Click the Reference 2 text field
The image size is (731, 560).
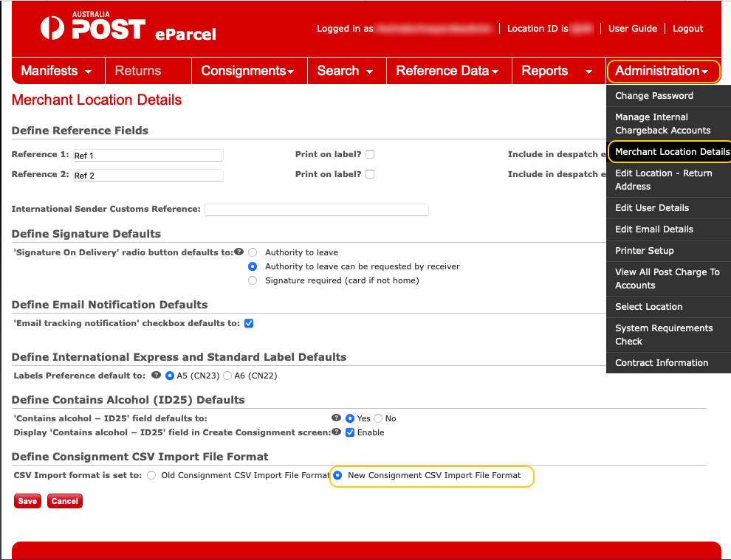(148, 175)
